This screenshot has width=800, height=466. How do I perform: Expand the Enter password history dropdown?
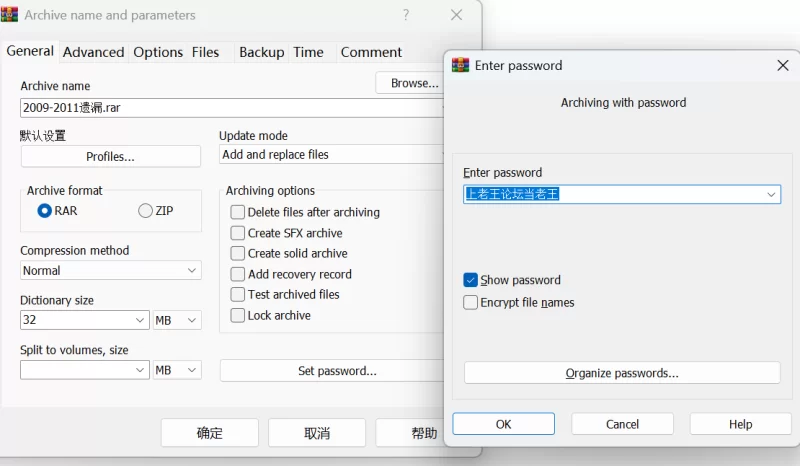point(772,194)
